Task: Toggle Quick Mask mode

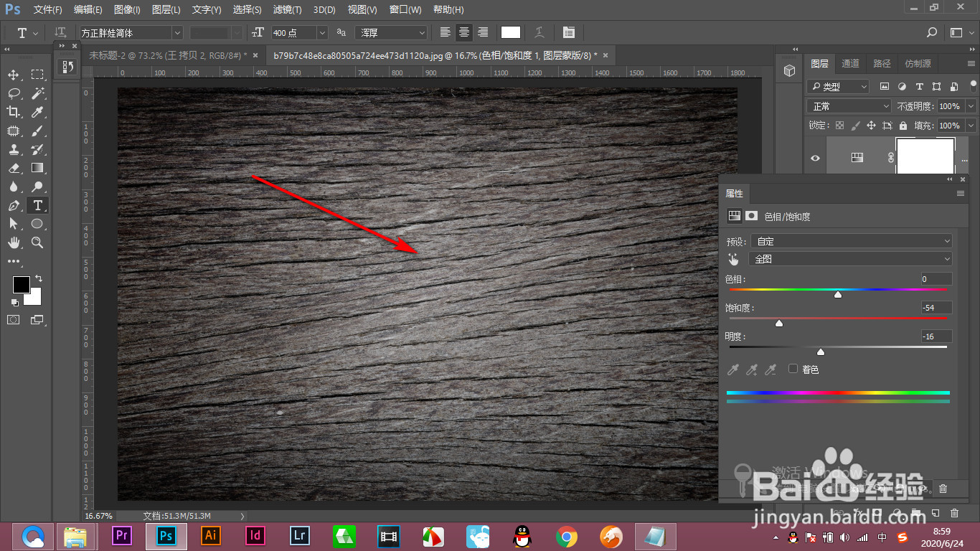Action: tap(14, 319)
